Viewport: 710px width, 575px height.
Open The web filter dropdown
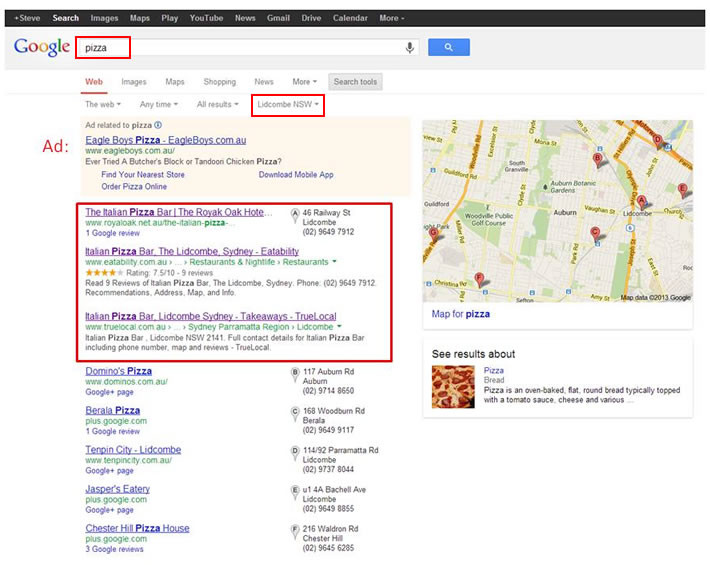pos(102,104)
